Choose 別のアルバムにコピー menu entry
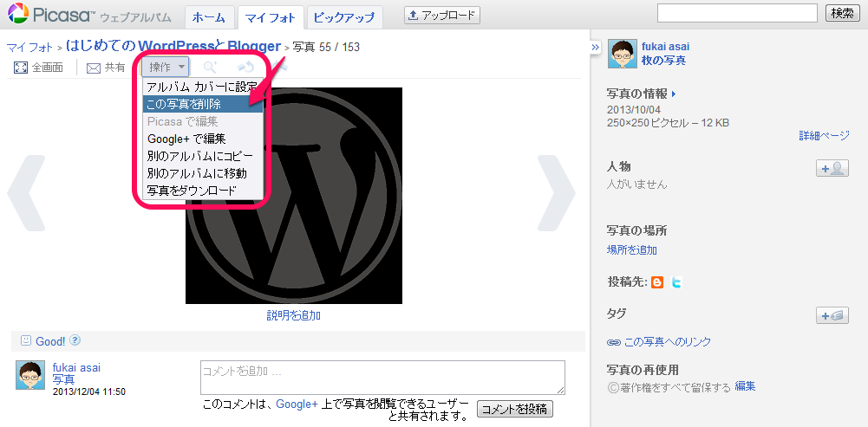Image resolution: width=868 pixels, height=427 pixels. pos(203,156)
